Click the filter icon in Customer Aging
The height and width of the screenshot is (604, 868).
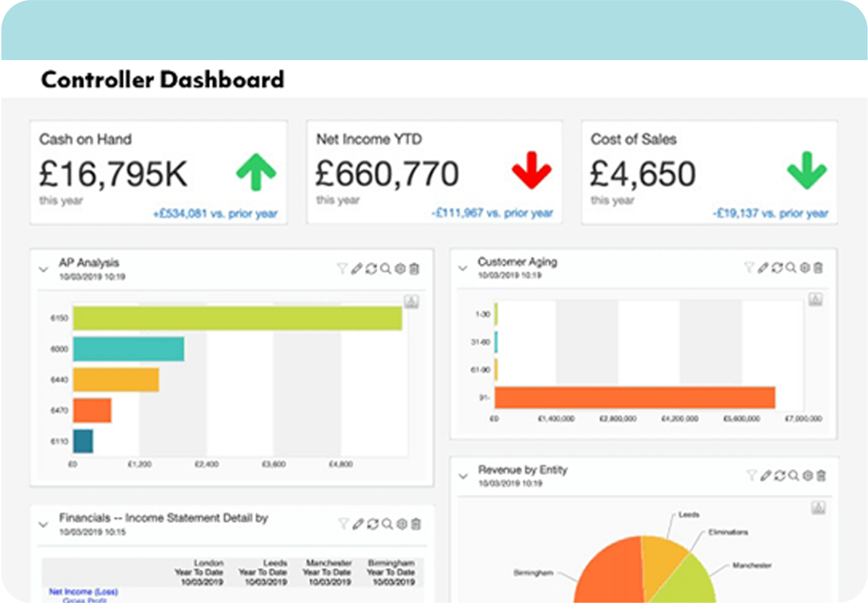[x=749, y=267]
